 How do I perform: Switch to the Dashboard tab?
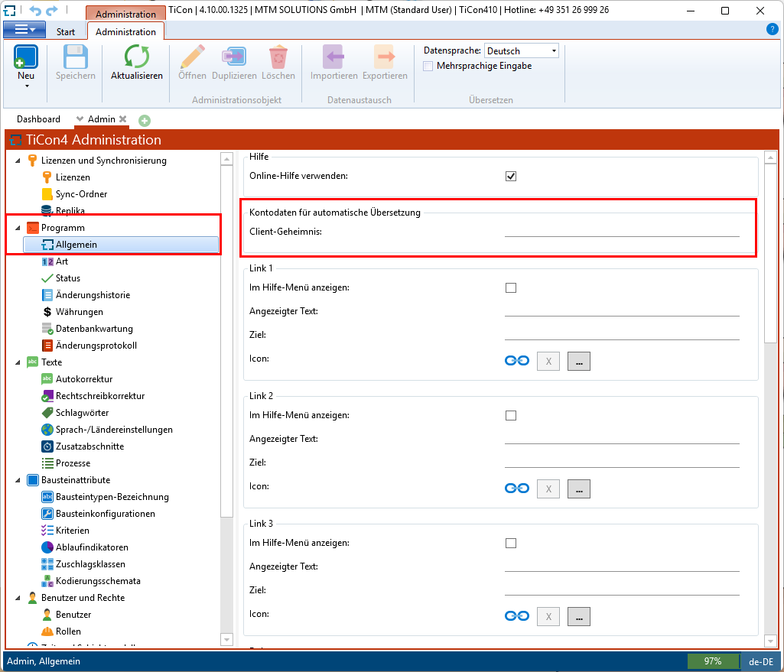tap(38, 119)
